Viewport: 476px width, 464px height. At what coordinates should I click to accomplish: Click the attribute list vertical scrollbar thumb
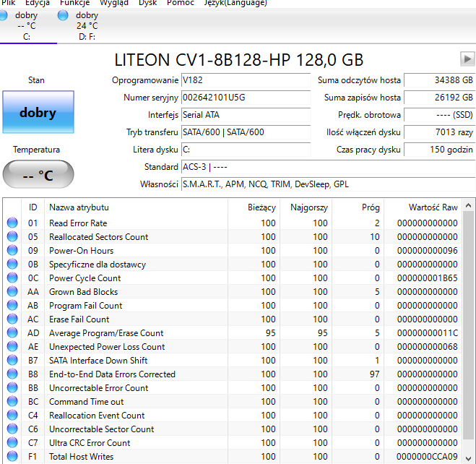point(468,325)
